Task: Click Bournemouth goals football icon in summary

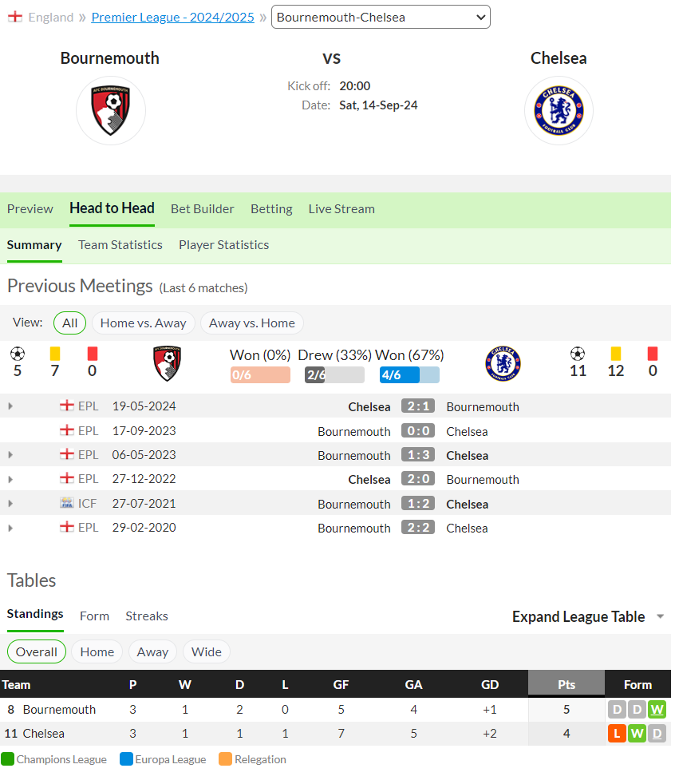Action: (18, 354)
